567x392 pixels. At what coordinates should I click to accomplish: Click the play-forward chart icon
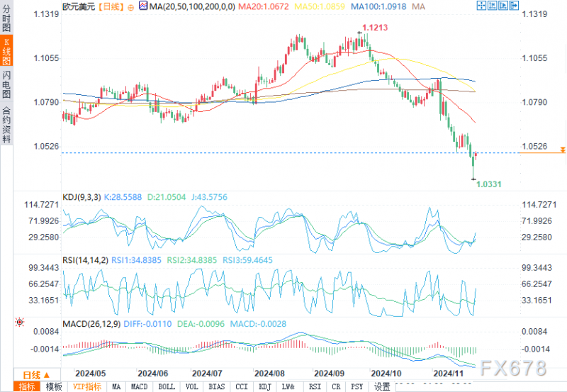coord(503,6)
